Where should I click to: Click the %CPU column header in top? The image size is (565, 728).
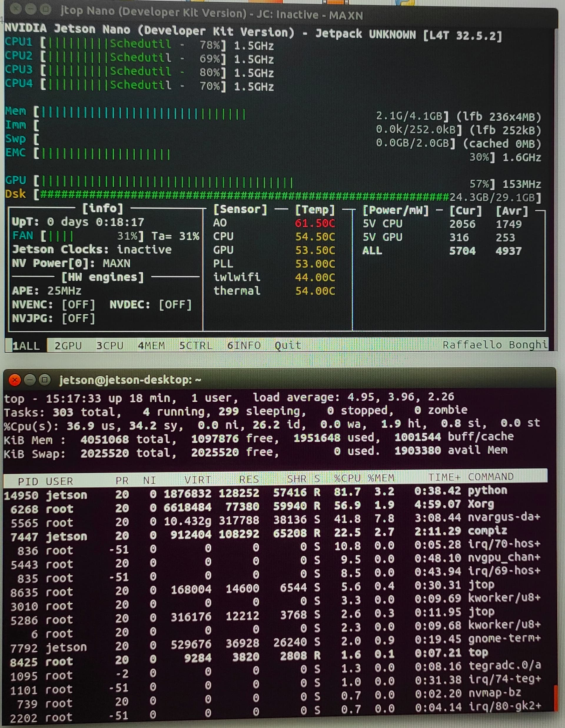[x=347, y=478]
